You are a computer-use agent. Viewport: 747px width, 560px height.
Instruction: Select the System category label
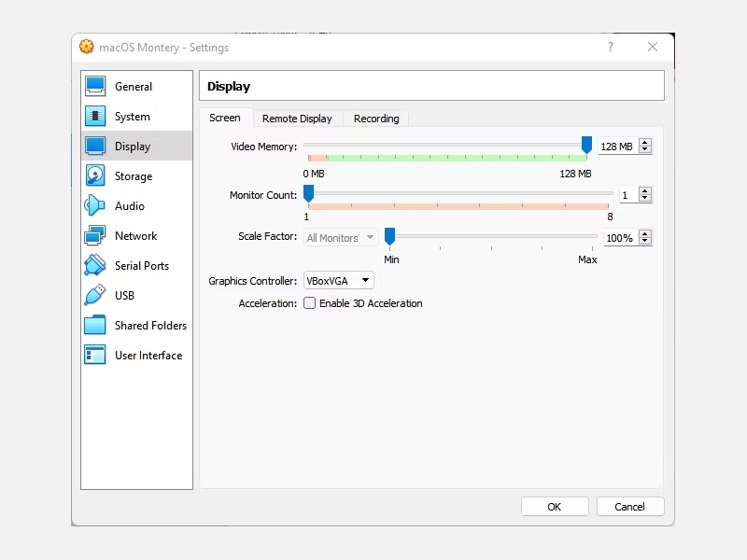133,117
